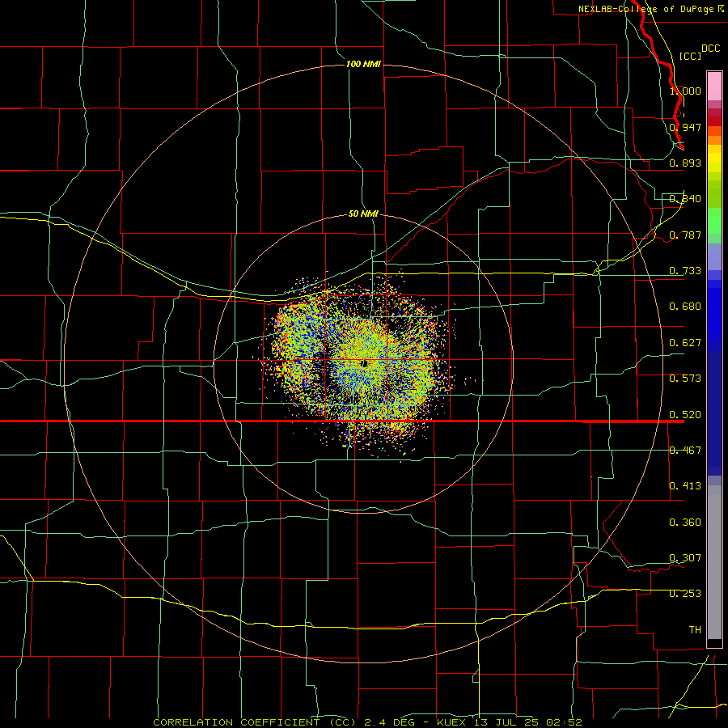The width and height of the screenshot is (728, 728).
Task: Click the 0.733 scale value
Action: click(x=685, y=271)
